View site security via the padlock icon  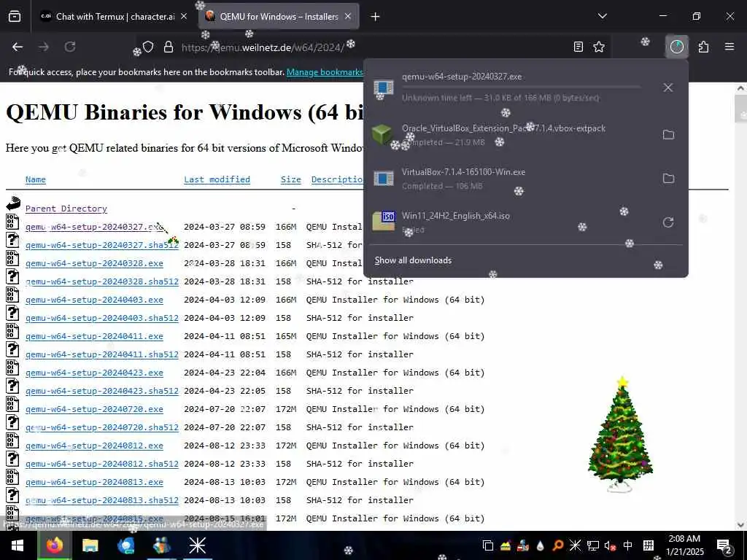click(169, 47)
